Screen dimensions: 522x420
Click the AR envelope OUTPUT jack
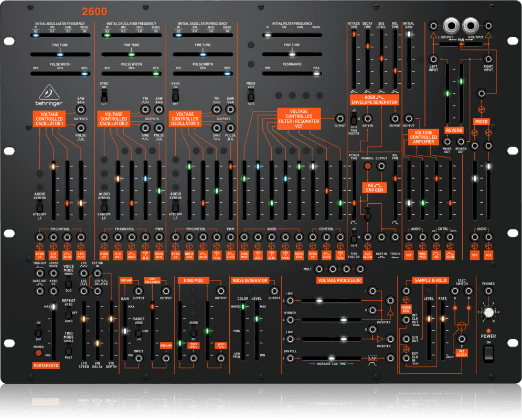tap(381, 166)
